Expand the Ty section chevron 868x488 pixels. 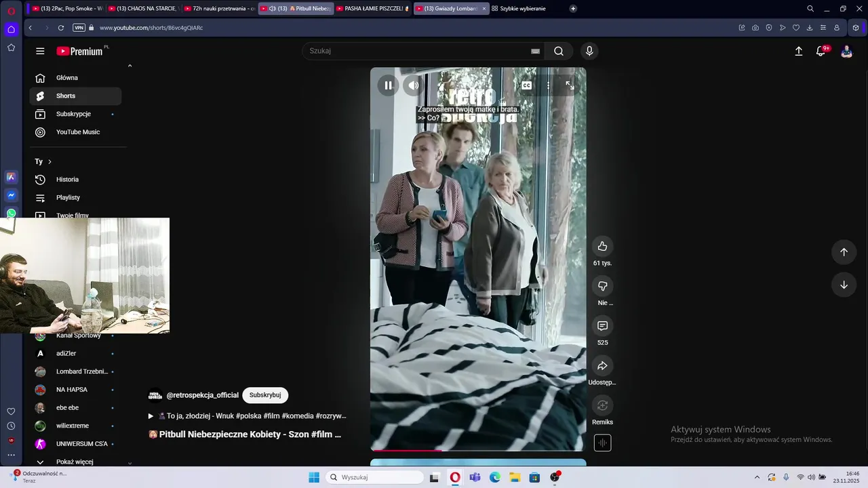(50, 161)
